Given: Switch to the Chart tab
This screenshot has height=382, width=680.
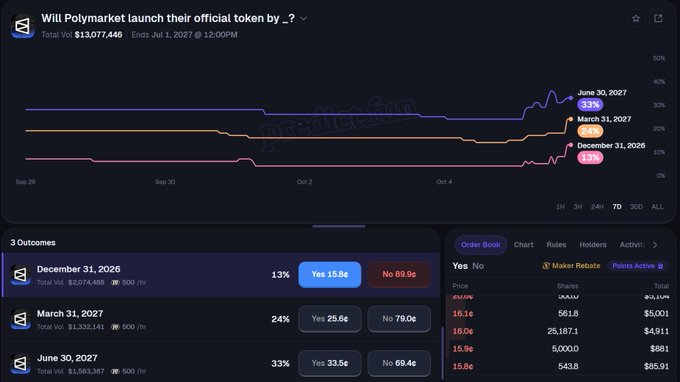Looking at the screenshot, I should [523, 245].
